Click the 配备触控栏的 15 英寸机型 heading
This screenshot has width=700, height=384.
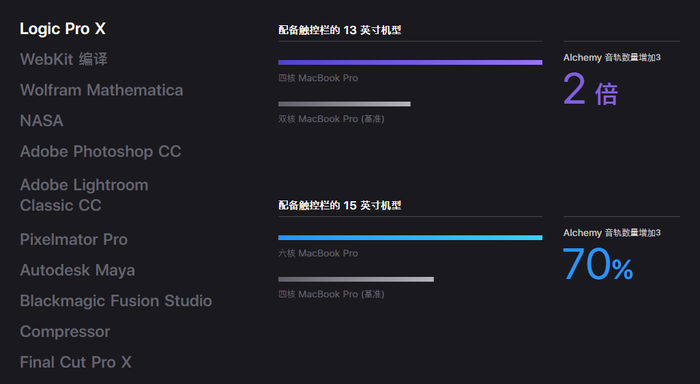(x=340, y=205)
